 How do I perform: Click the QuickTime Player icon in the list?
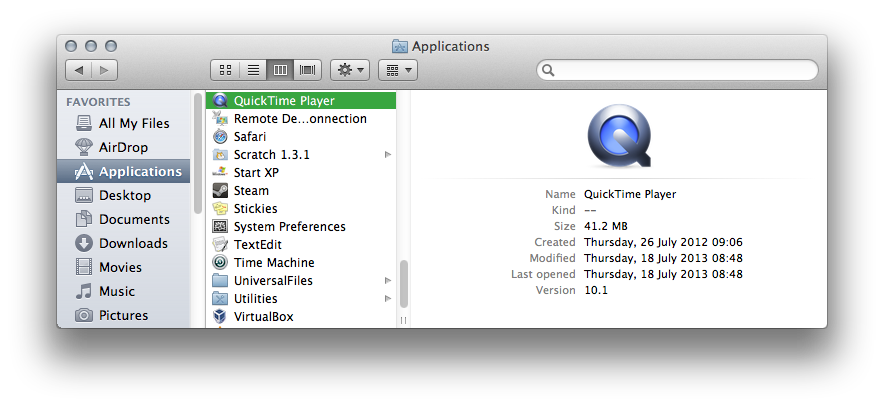pos(220,101)
